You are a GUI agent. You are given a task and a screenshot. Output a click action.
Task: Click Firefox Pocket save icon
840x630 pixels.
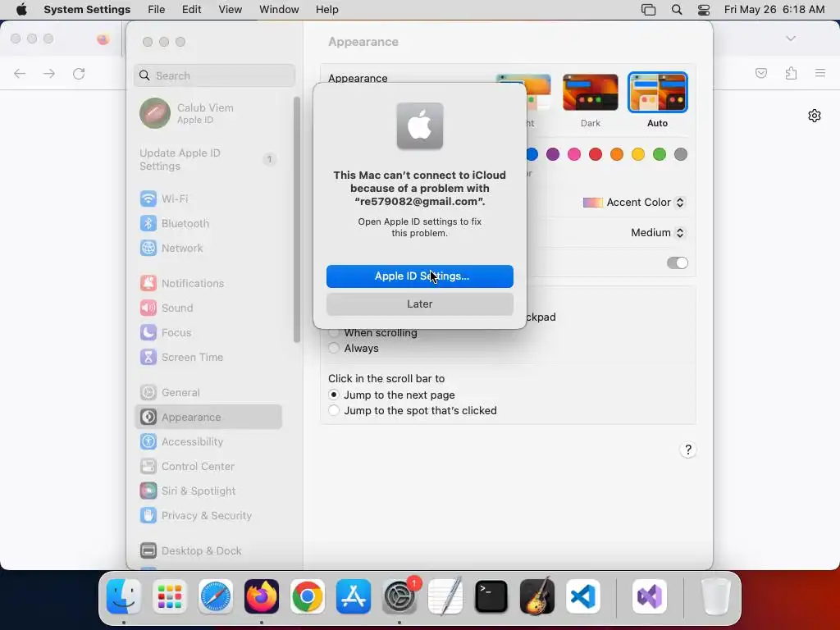pos(761,73)
